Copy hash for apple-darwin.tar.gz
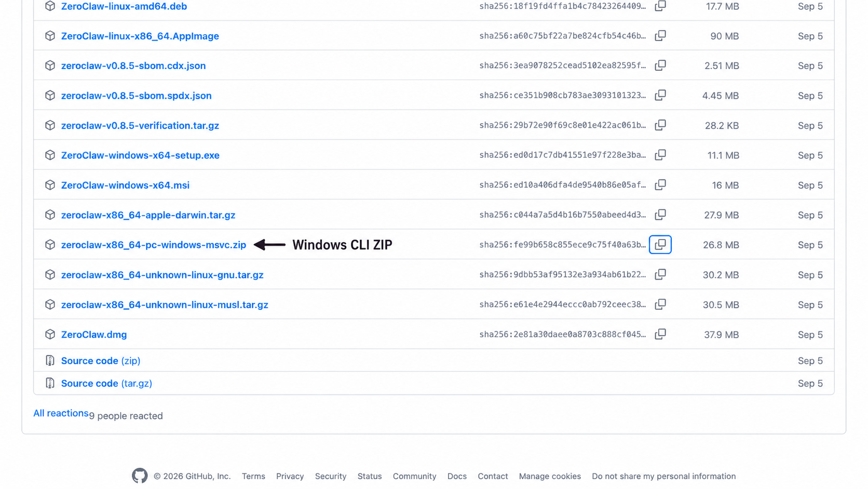Viewport: 868px width, 489px height. pyautogui.click(x=660, y=215)
